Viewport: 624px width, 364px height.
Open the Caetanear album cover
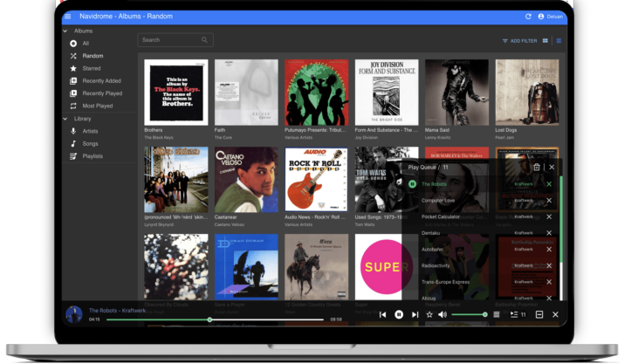(246, 180)
